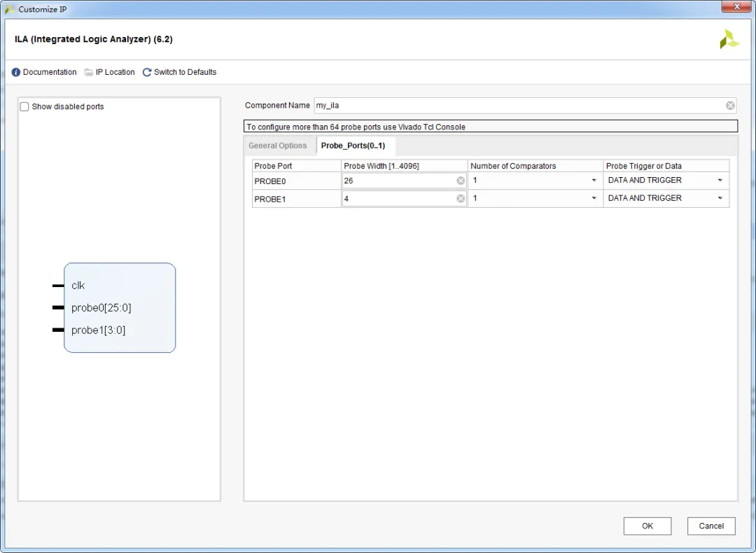Click the Component Name input field
Screen dimensions: 756x553
pyautogui.click(x=526, y=106)
